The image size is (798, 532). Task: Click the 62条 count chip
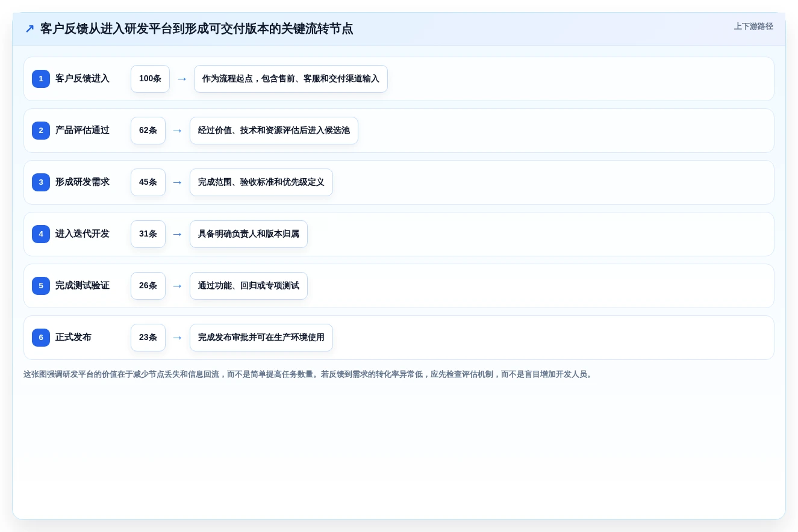(148, 131)
